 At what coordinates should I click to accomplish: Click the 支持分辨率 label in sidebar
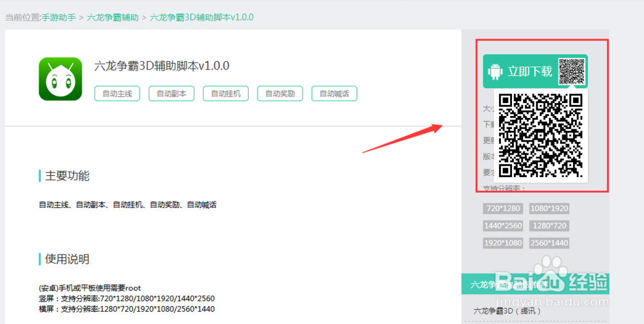tap(504, 188)
